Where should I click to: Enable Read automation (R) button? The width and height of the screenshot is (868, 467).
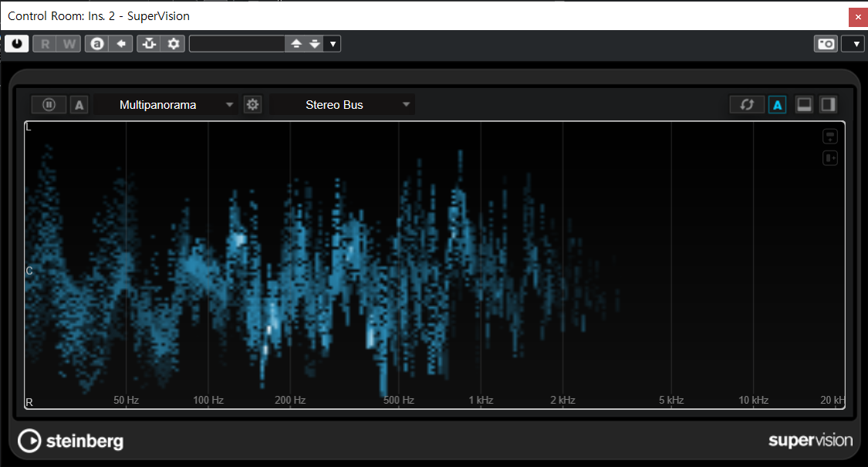(45, 44)
